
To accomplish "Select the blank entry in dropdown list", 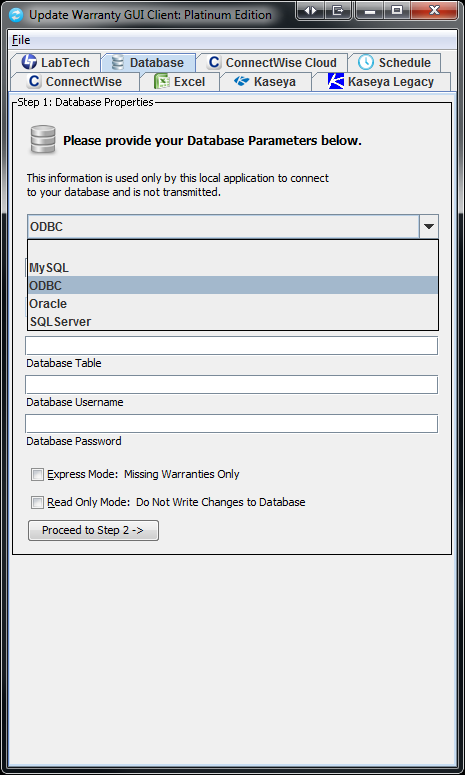I will [x=233, y=250].
